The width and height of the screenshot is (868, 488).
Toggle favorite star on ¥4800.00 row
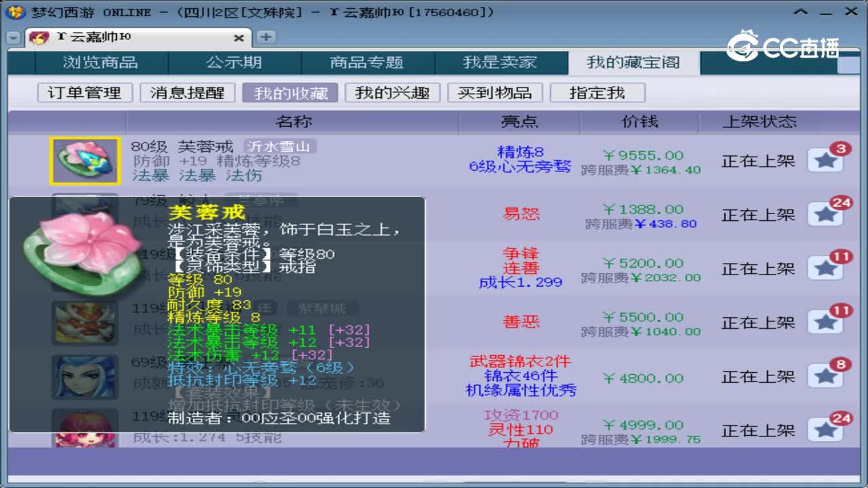[x=825, y=377]
